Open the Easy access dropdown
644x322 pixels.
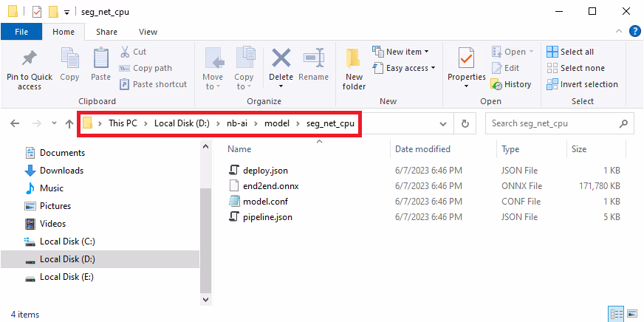(404, 68)
